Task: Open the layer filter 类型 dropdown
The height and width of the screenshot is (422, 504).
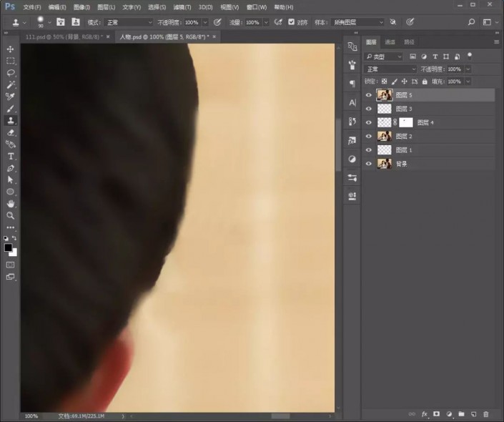Action: (x=384, y=57)
